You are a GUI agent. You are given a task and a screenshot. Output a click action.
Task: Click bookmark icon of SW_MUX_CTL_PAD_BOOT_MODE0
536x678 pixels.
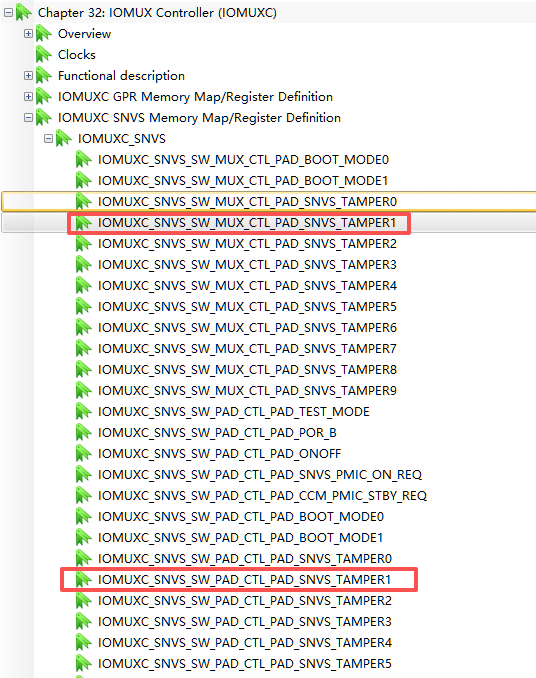(x=83, y=160)
